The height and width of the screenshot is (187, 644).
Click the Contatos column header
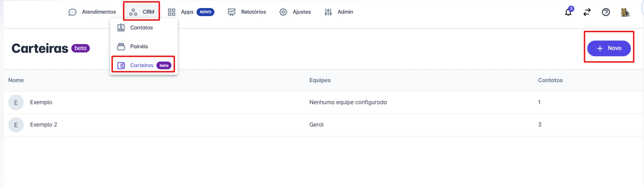(x=550, y=80)
